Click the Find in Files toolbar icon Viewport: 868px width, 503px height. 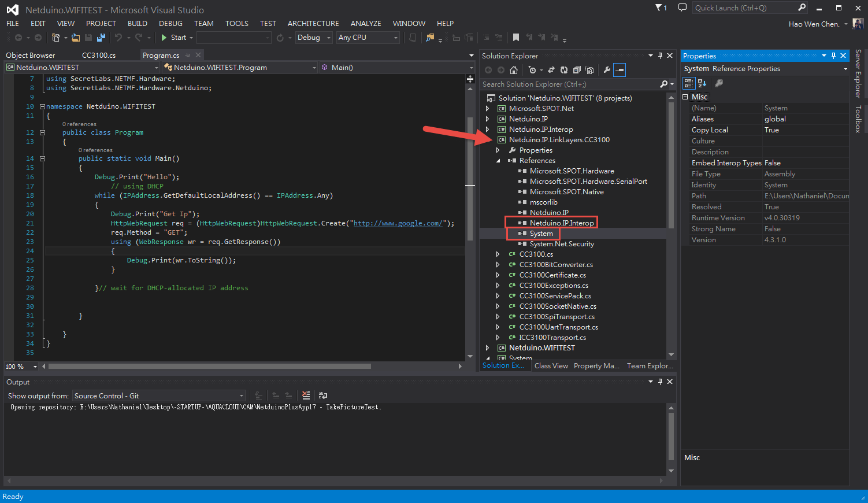click(x=429, y=38)
